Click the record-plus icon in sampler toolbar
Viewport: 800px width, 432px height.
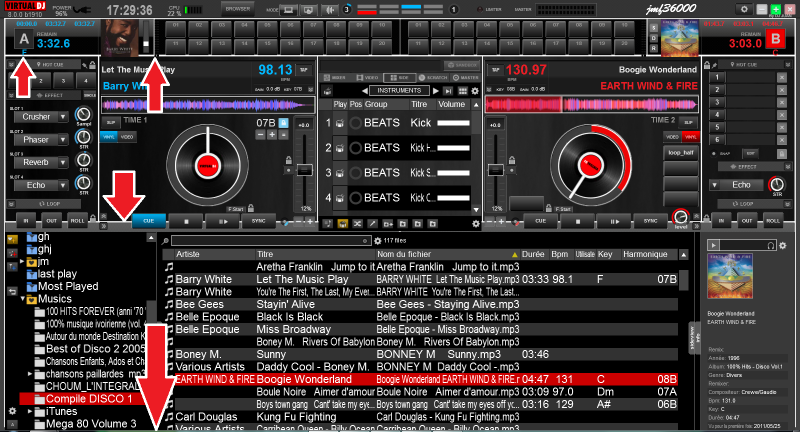388,223
